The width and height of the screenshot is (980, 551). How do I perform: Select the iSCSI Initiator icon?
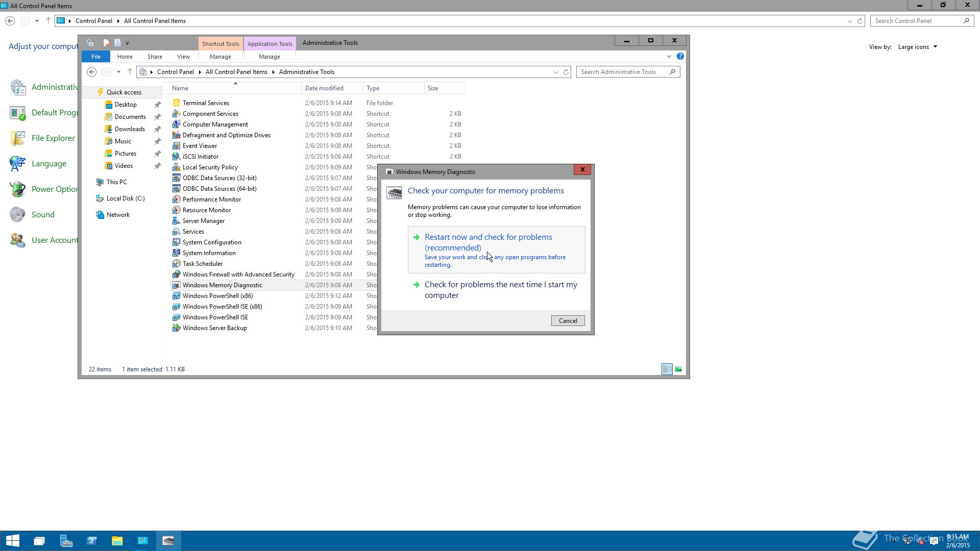tap(176, 157)
